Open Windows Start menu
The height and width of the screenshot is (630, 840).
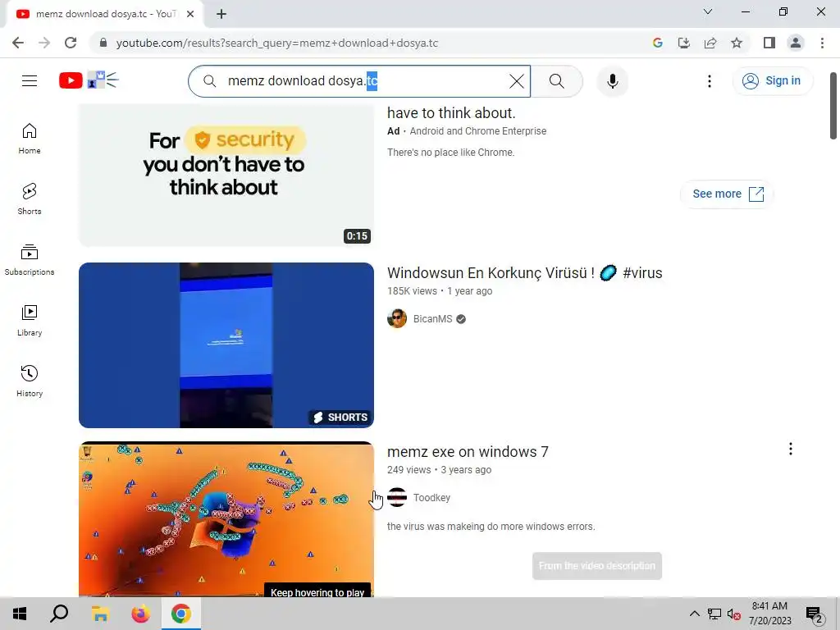[x=20, y=614]
